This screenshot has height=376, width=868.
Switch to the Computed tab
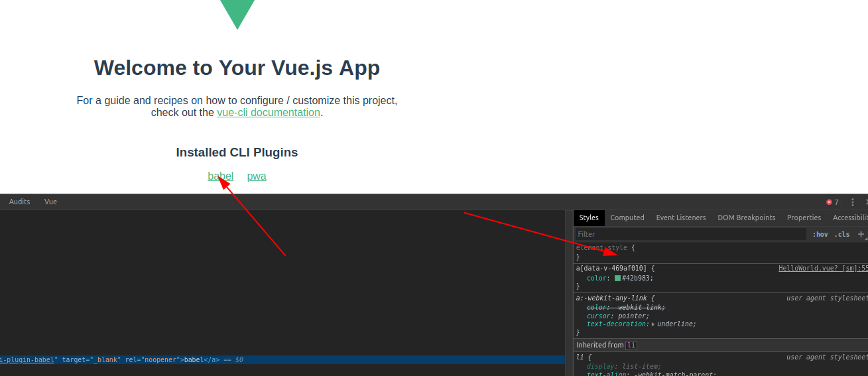(x=627, y=218)
